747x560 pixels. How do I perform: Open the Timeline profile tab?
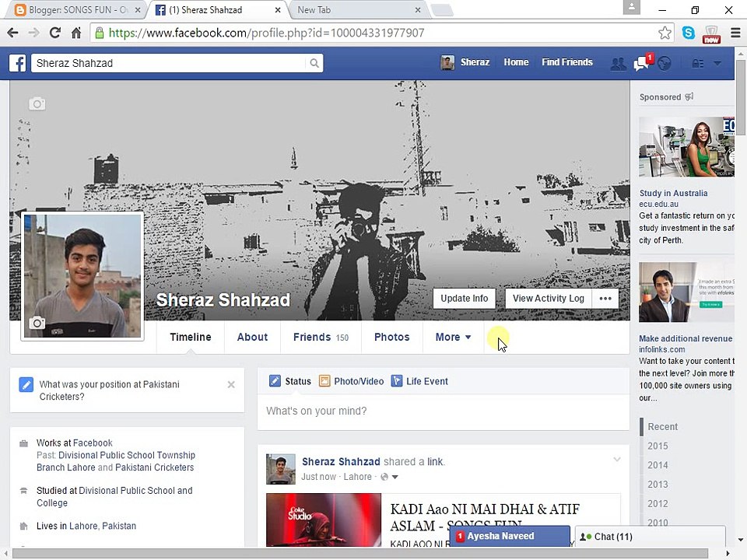pos(191,337)
